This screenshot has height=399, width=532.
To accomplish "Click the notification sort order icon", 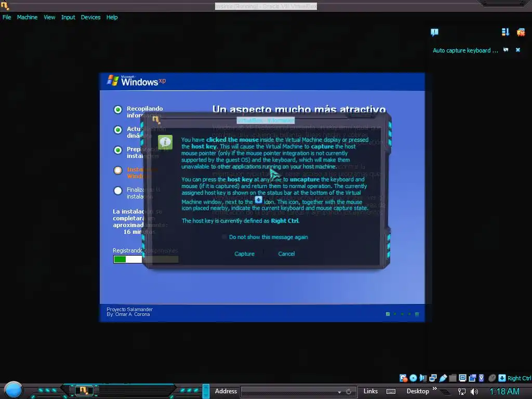I will coord(506,32).
